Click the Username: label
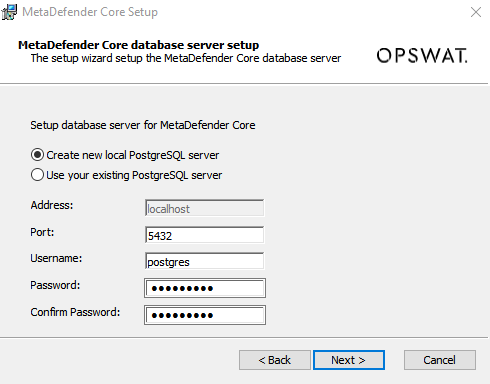 (56, 258)
